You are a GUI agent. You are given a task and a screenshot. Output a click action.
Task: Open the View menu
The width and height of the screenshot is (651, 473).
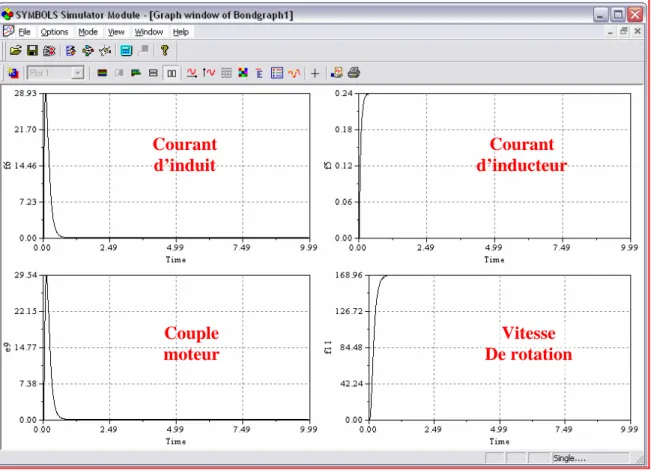[116, 32]
